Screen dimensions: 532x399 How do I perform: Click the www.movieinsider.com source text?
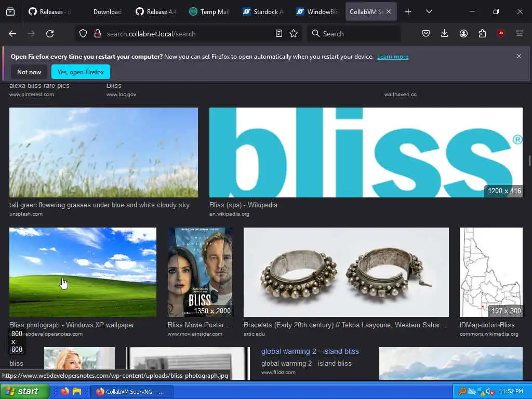[195, 334]
